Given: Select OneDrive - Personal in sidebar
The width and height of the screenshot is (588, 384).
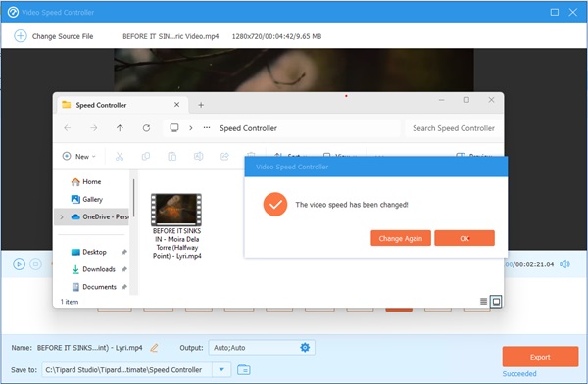Looking at the screenshot, I should click(92, 216).
